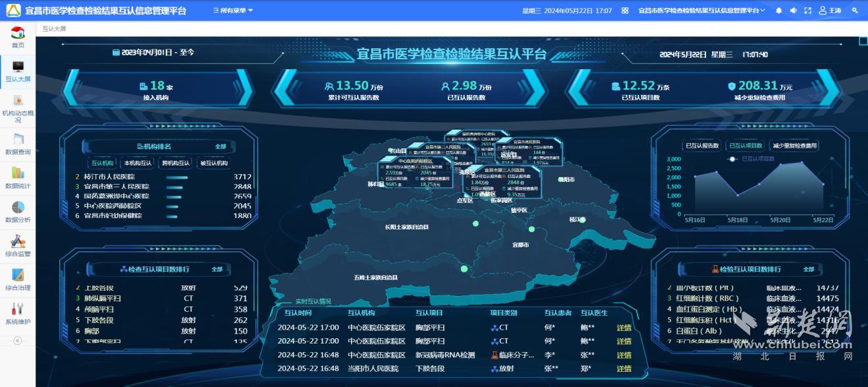Click 详情 link for first record

coord(624,328)
